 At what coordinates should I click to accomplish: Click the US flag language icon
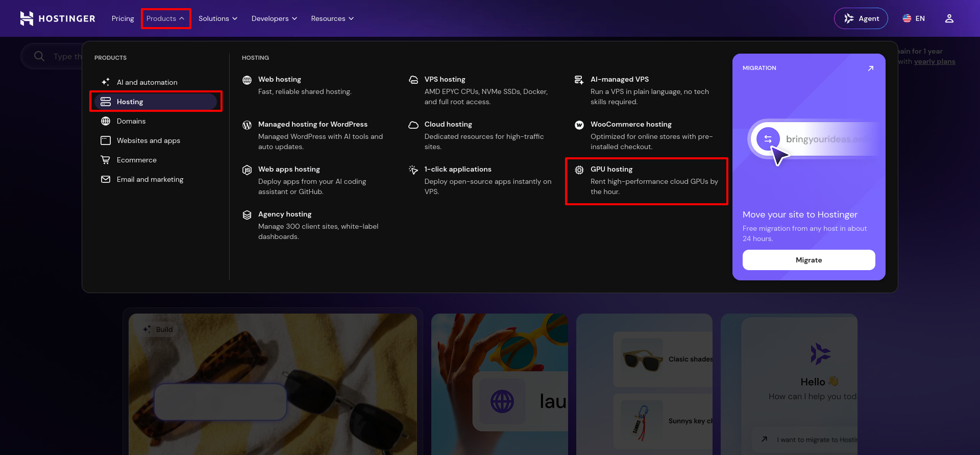(x=907, y=18)
